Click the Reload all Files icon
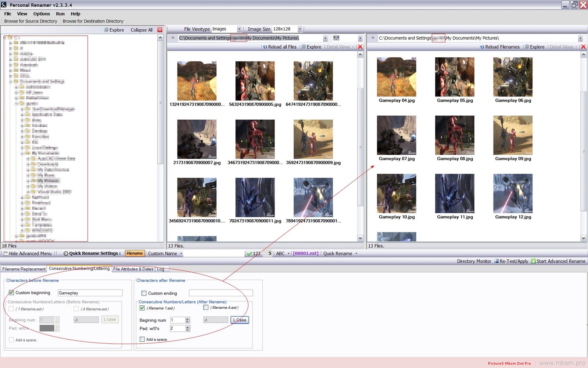This screenshot has height=368, width=588. pos(265,47)
